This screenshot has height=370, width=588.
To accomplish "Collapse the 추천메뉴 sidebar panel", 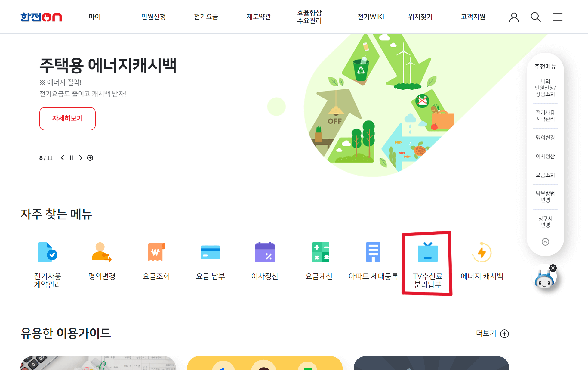I will 545,242.
